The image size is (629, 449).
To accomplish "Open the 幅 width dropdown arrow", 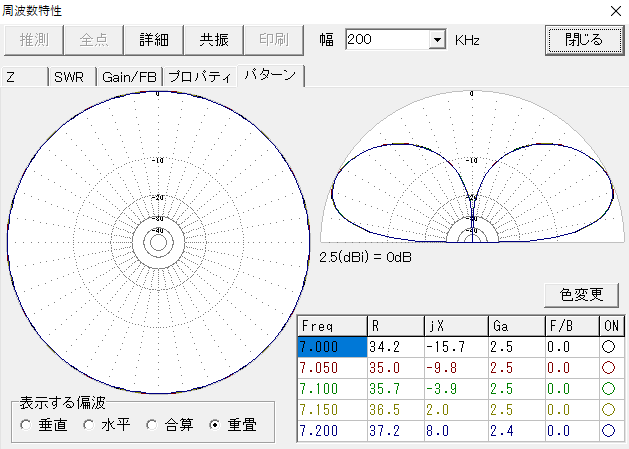I will coord(437,40).
